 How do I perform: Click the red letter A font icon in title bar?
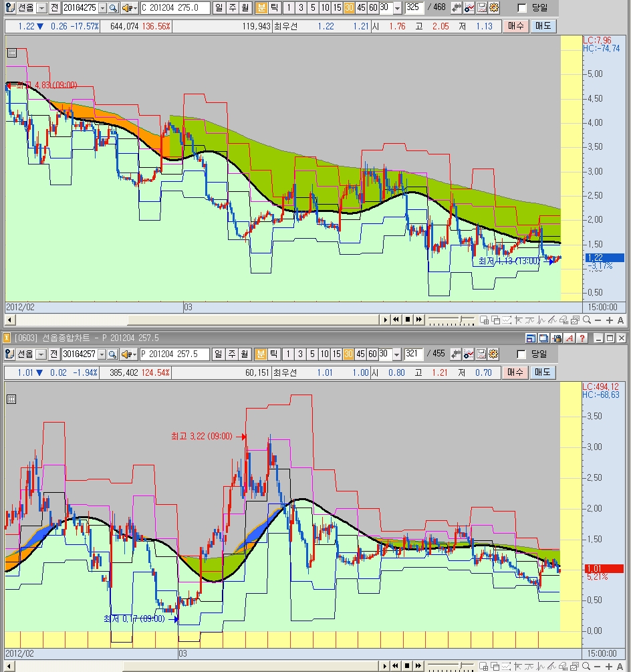pos(570,338)
